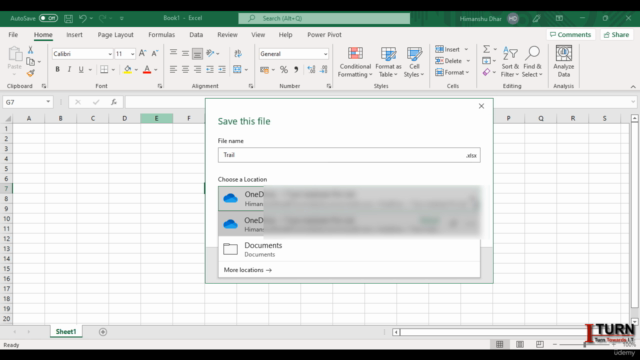Click the Cut scissors icon

30,50
